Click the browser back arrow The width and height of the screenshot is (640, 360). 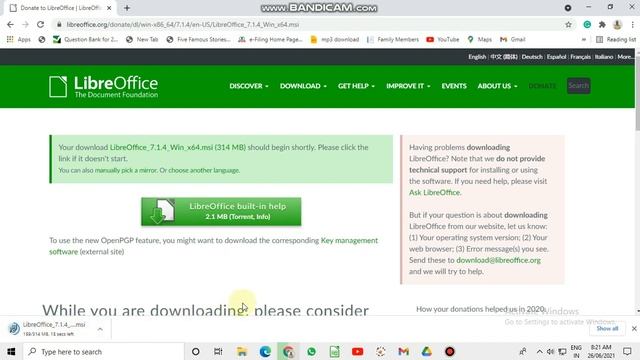pyautogui.click(x=10, y=24)
